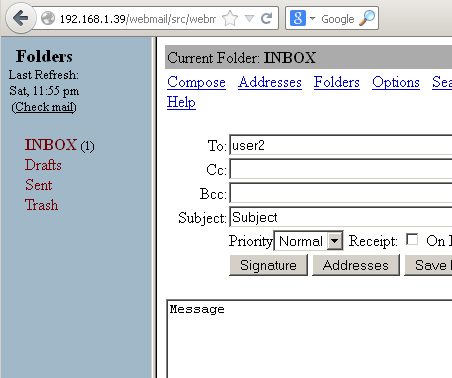The width and height of the screenshot is (452, 378).
Task: Open the Drafts folder
Action: click(43, 165)
